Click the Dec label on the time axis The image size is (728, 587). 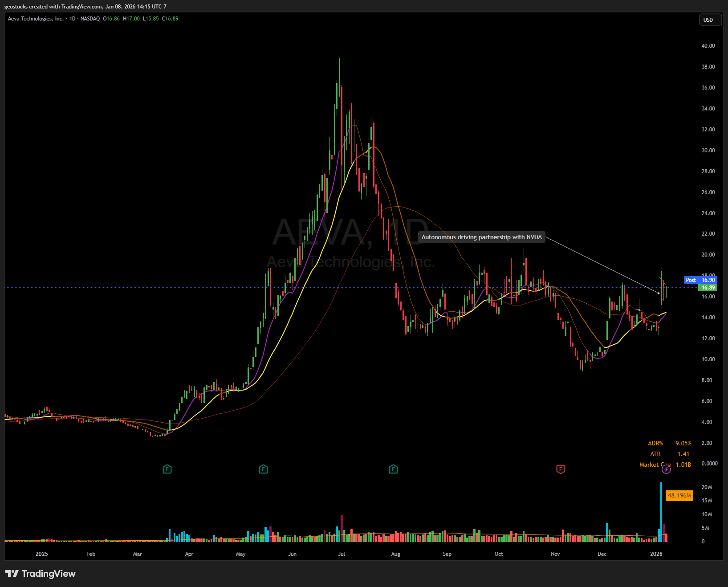click(602, 554)
